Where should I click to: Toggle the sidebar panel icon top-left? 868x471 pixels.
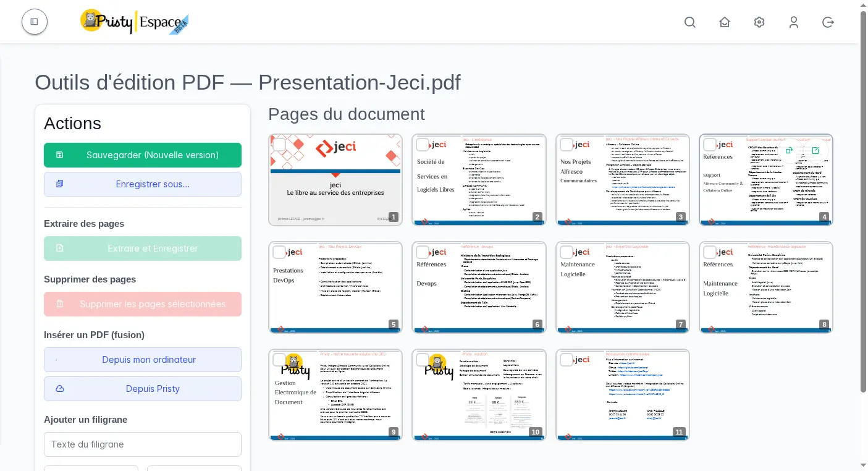(x=34, y=21)
